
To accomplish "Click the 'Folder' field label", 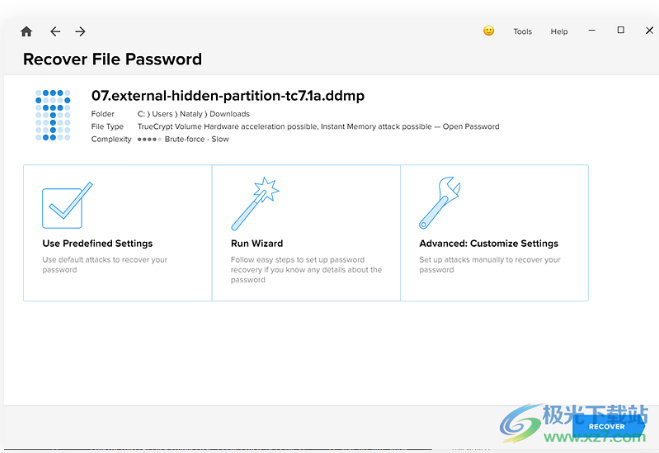I will 103,114.
